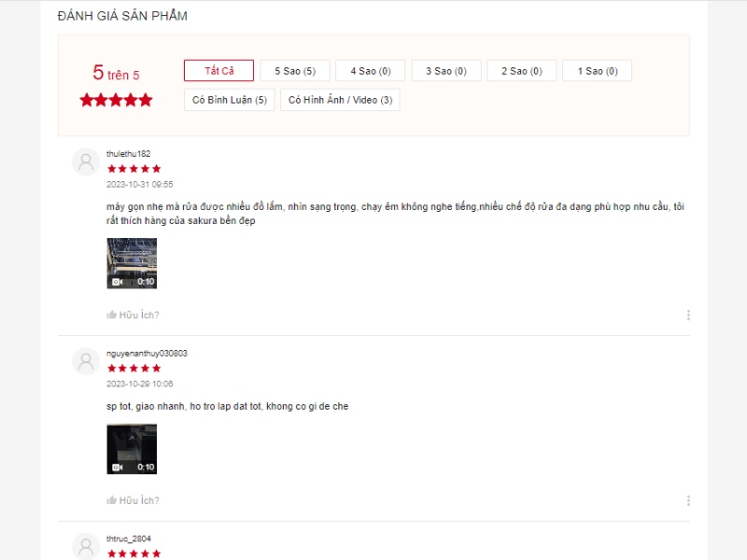Play the video in nguyenanthuy030803's review
This screenshot has height=560, width=747.
tap(132, 449)
